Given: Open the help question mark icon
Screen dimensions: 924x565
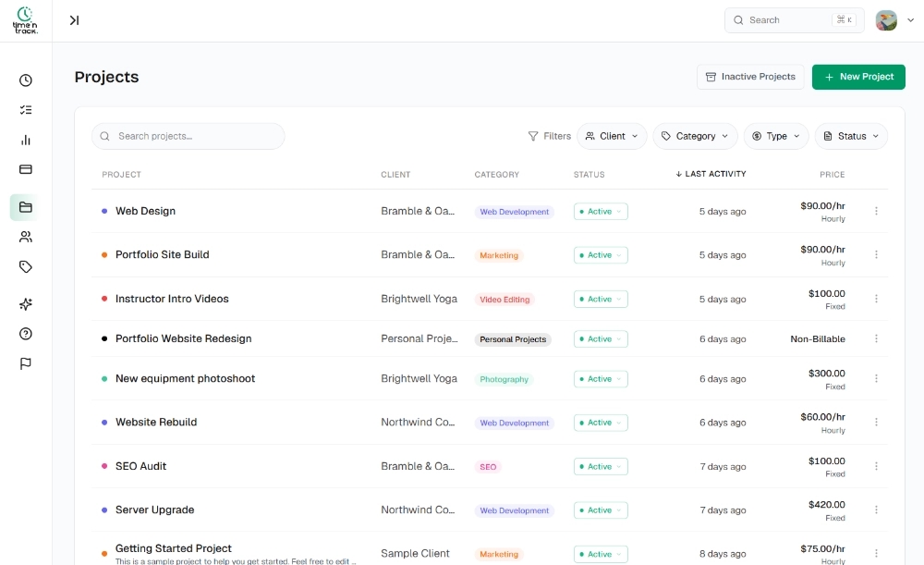Looking at the screenshot, I should 25,334.
